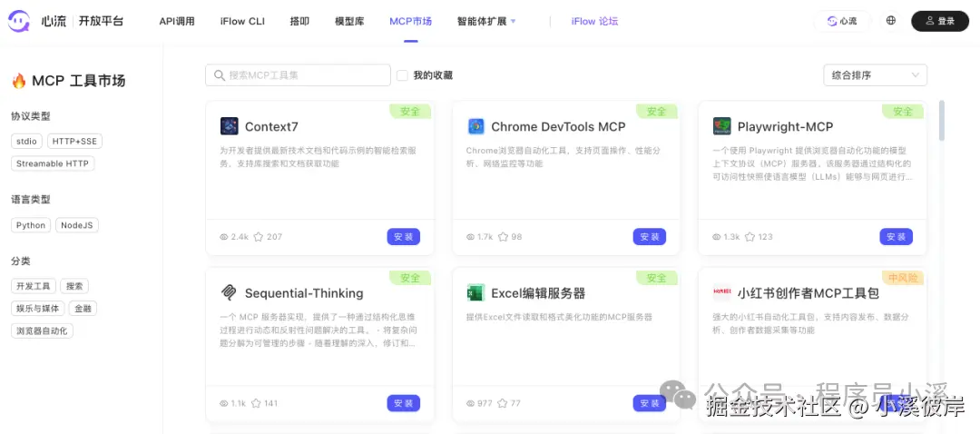Toggle the 浏览器自动化 category filter
Image resolution: width=980 pixels, height=434 pixels.
[x=42, y=330]
